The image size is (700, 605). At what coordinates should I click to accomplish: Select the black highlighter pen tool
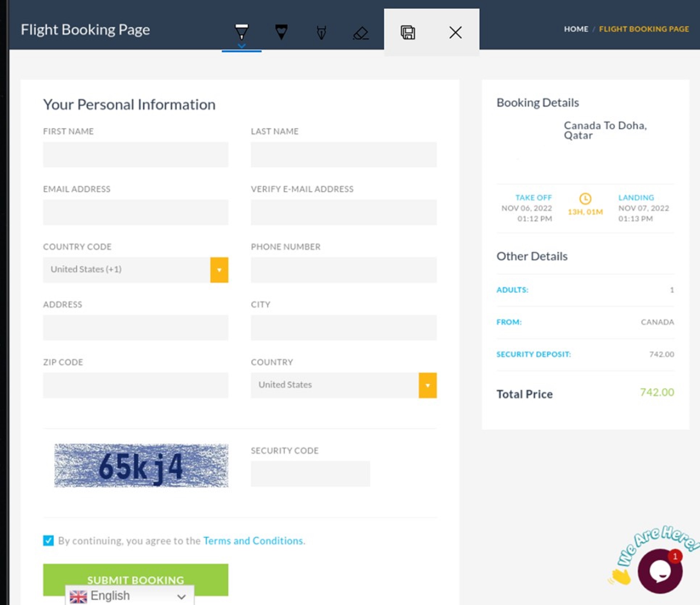[x=281, y=32]
